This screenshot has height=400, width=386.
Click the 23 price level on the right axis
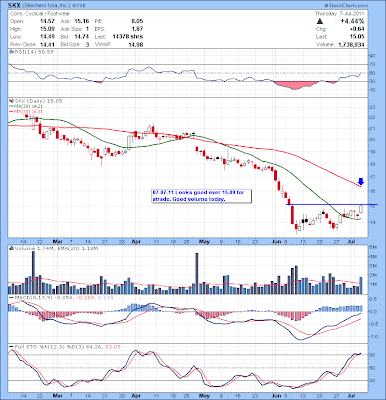372,107
